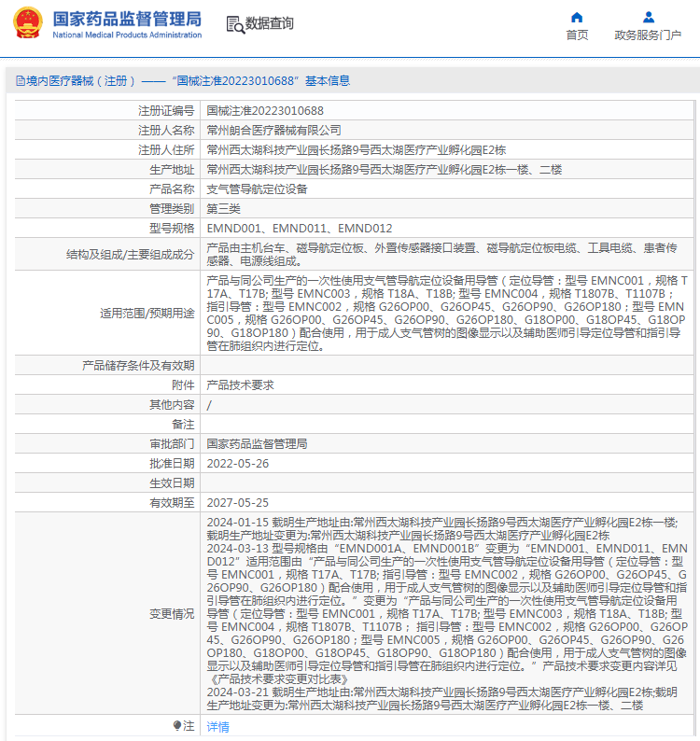The image size is (700, 741).
Task: Click the 注册人住所 address value
Action: click(356, 150)
